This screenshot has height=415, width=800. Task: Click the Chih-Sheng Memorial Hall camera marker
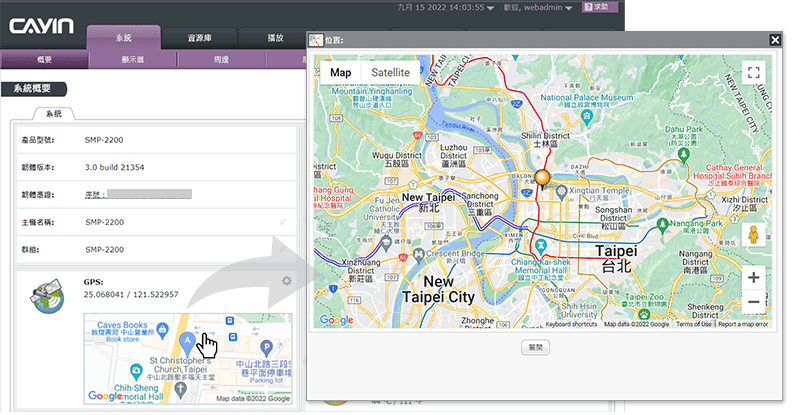point(136,371)
